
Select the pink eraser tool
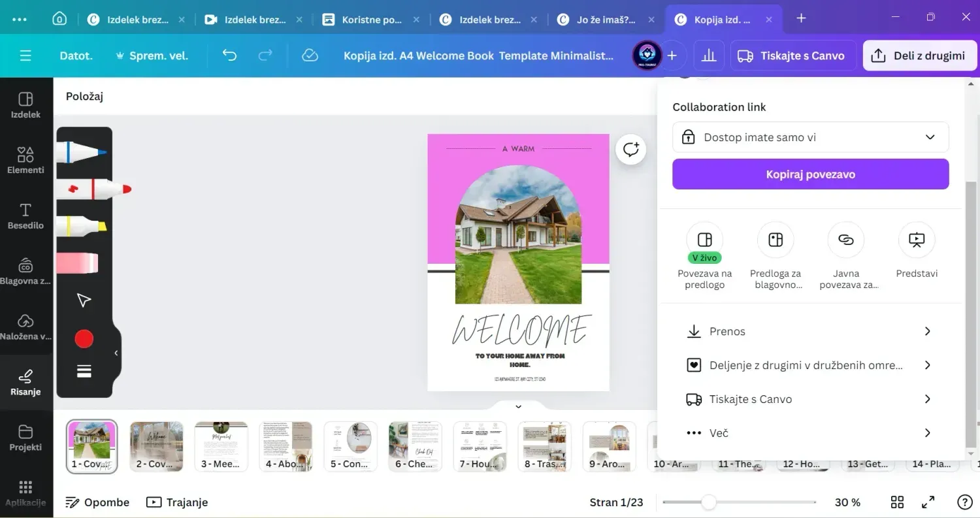click(77, 263)
